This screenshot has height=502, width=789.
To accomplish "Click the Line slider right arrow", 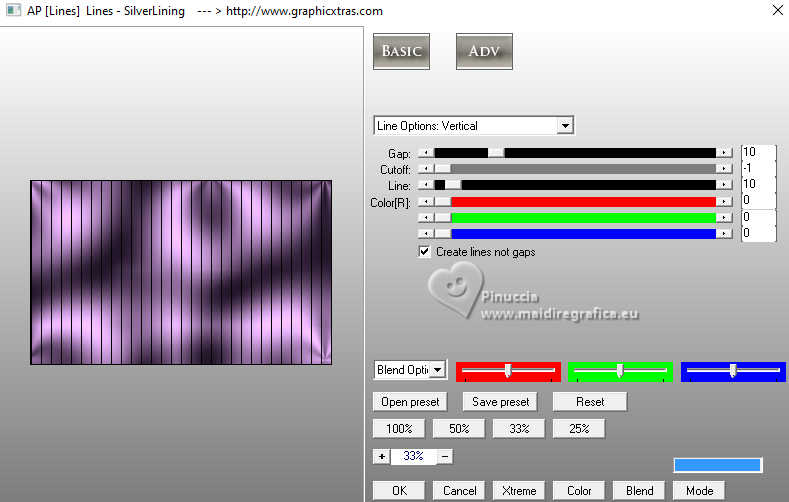I will point(724,185).
